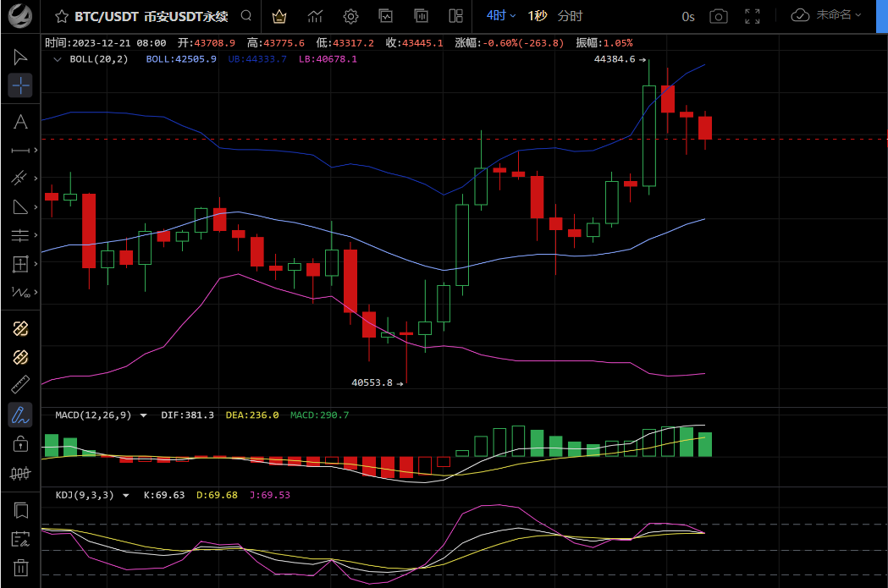Image resolution: width=888 pixels, height=588 pixels.
Task: Click the UB:44333.7 upper band value
Action: [257, 59]
